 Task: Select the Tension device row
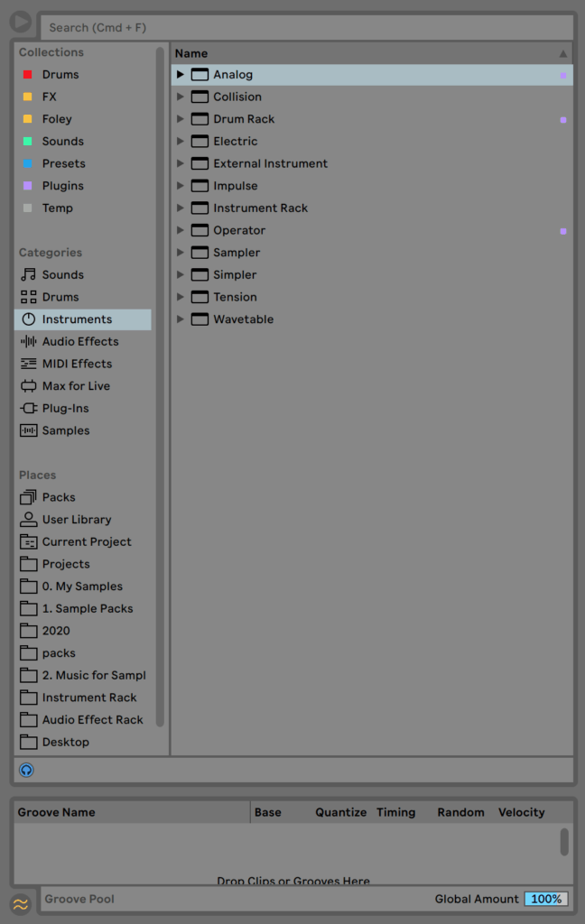coord(372,297)
